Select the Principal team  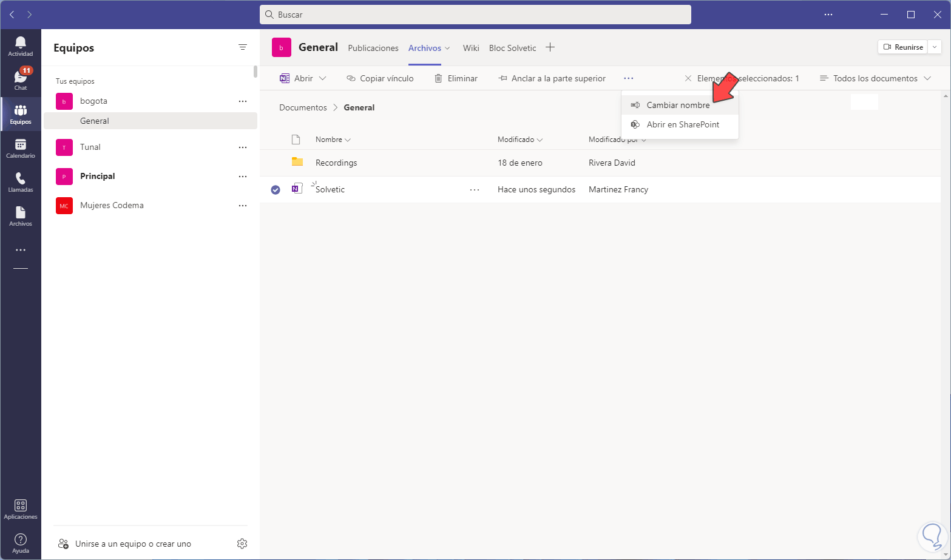pos(97,177)
